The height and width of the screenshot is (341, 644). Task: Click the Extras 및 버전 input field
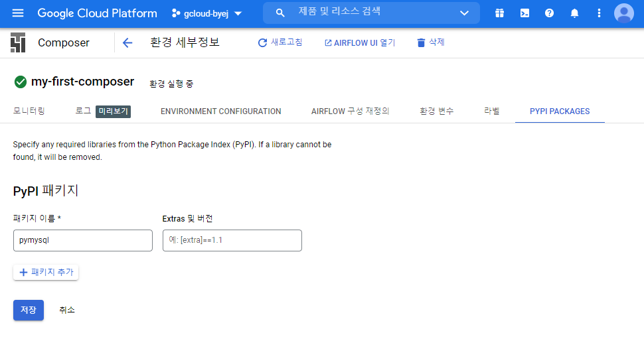click(232, 240)
